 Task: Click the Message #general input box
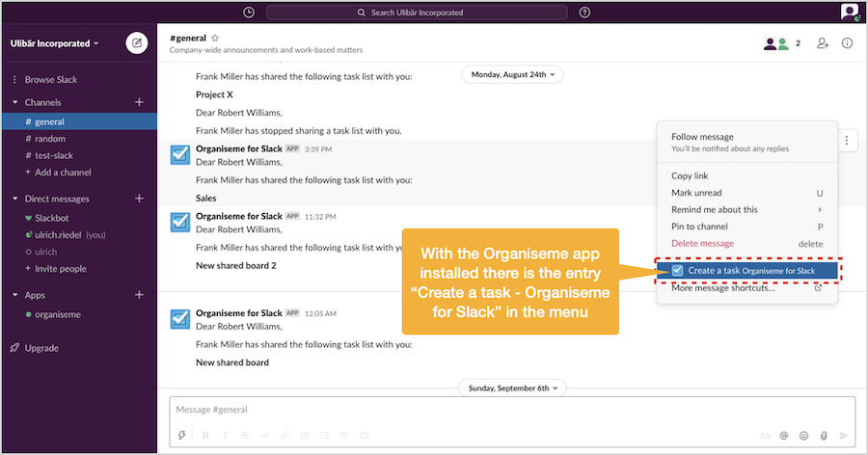512,410
